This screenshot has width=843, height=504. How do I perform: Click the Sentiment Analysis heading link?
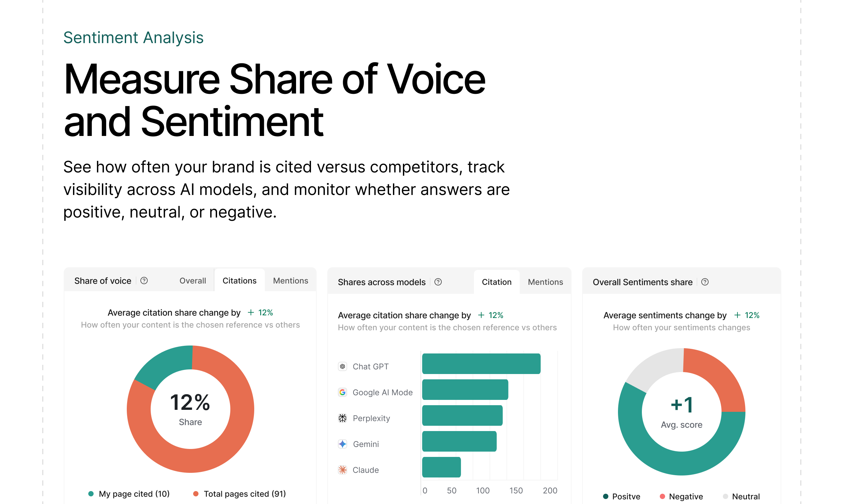tap(133, 37)
